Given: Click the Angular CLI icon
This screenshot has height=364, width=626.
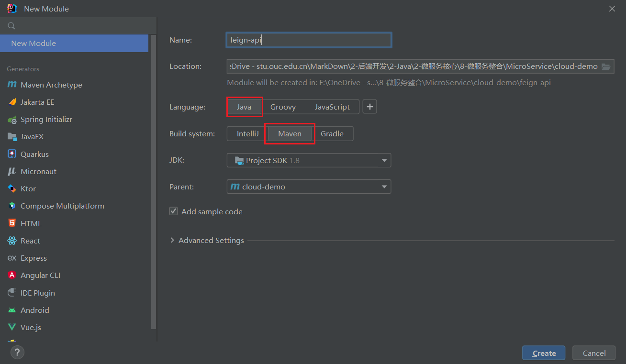Looking at the screenshot, I should click(x=12, y=276).
